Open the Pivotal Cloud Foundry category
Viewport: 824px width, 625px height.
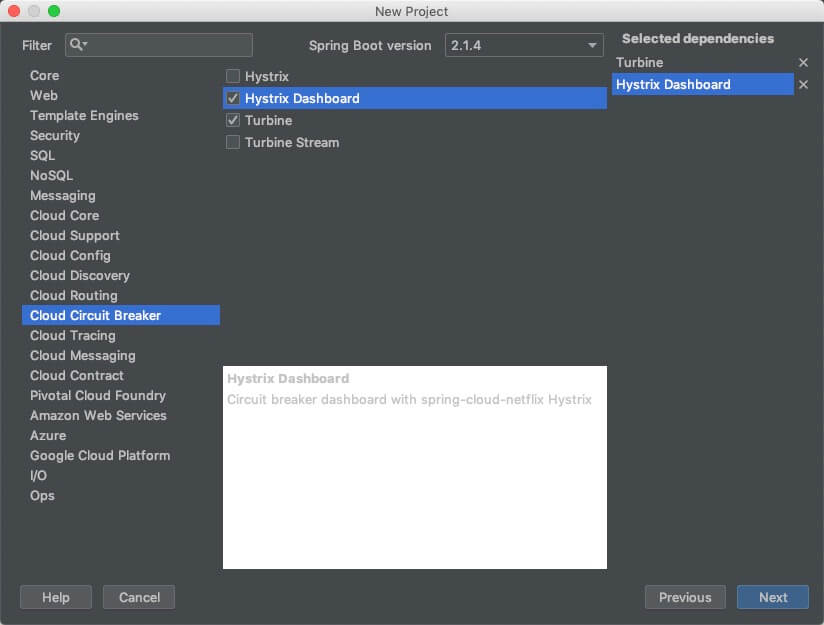click(121, 395)
